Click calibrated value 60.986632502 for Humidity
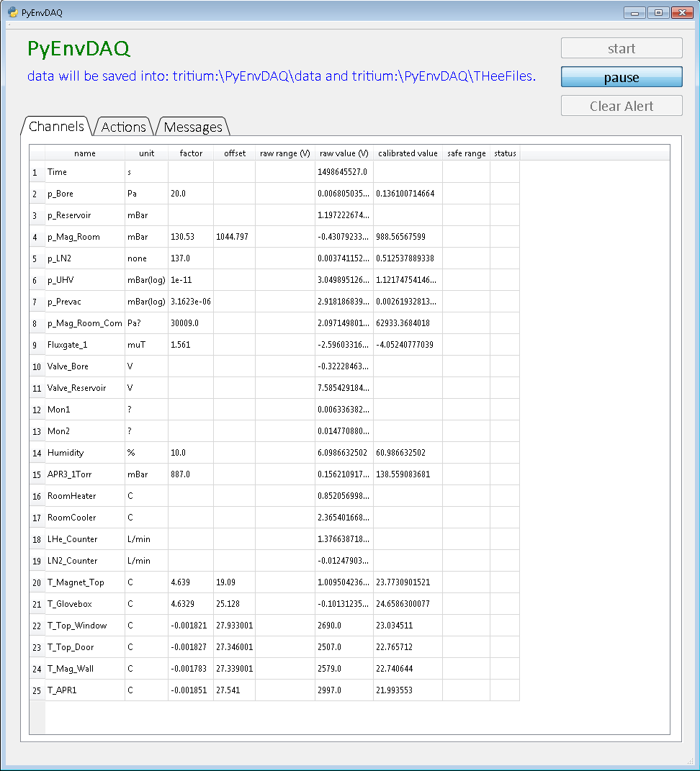The image size is (700, 771). [x=408, y=453]
